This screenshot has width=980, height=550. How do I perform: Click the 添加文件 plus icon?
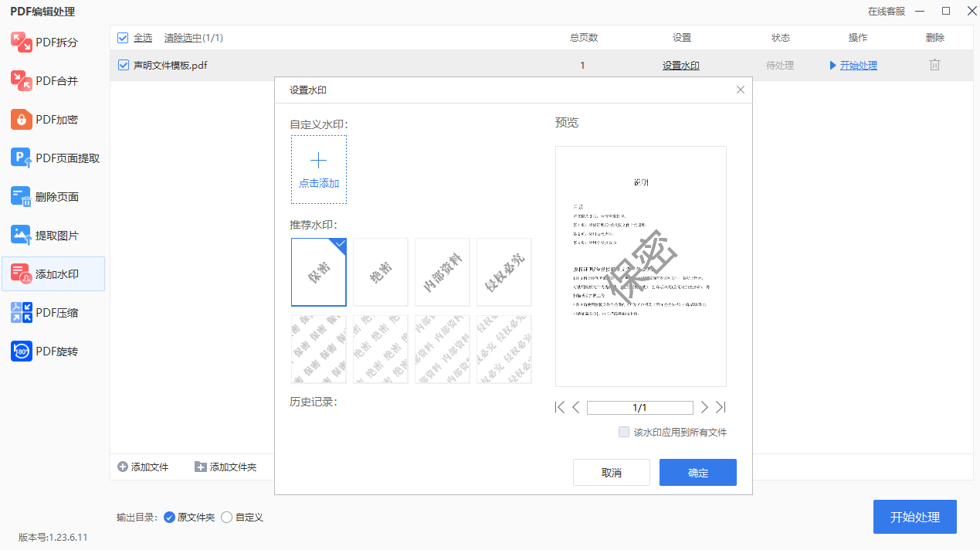[123, 467]
